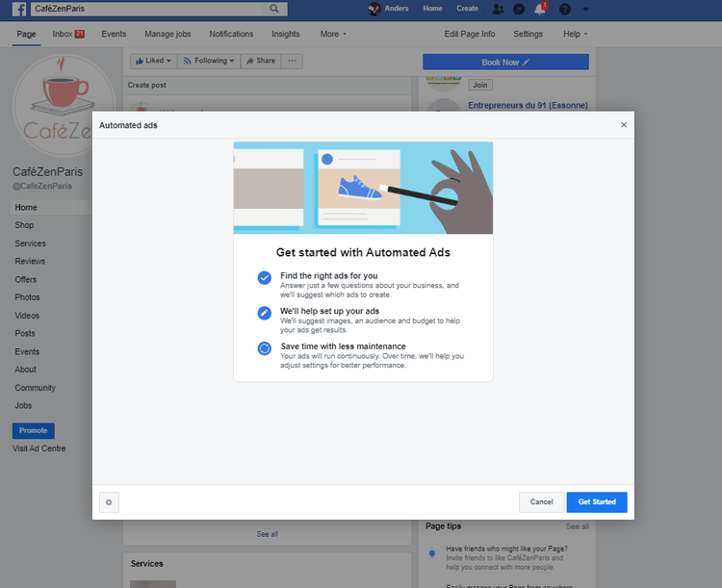Click the dialog settings gear icon
This screenshot has width=722, height=588.
pos(109,502)
